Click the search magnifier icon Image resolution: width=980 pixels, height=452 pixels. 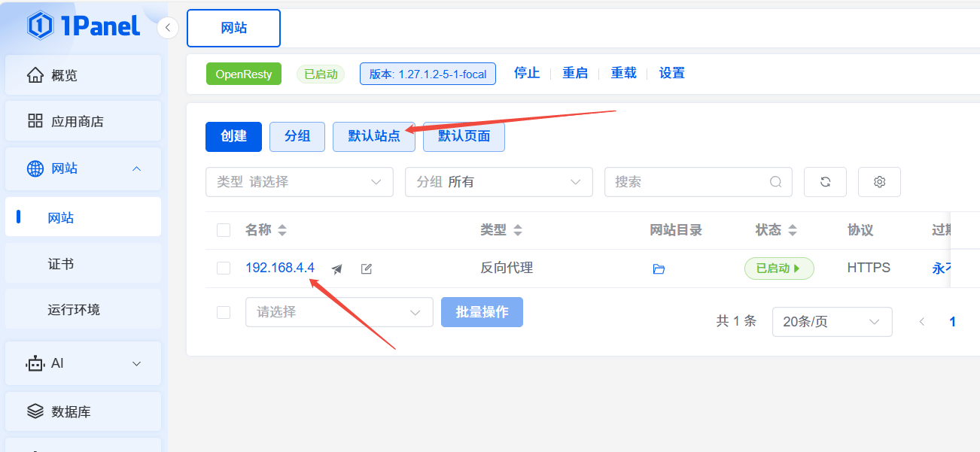coord(775,182)
